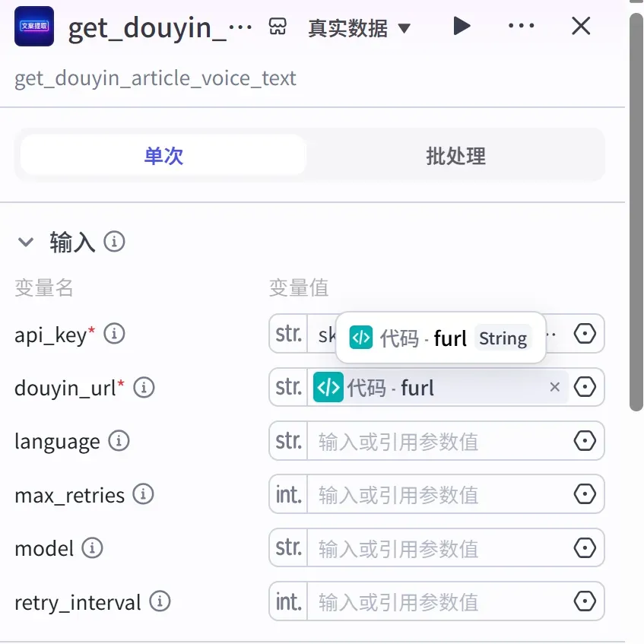
Task: Open the 真实数据 dropdown
Action: [360, 28]
